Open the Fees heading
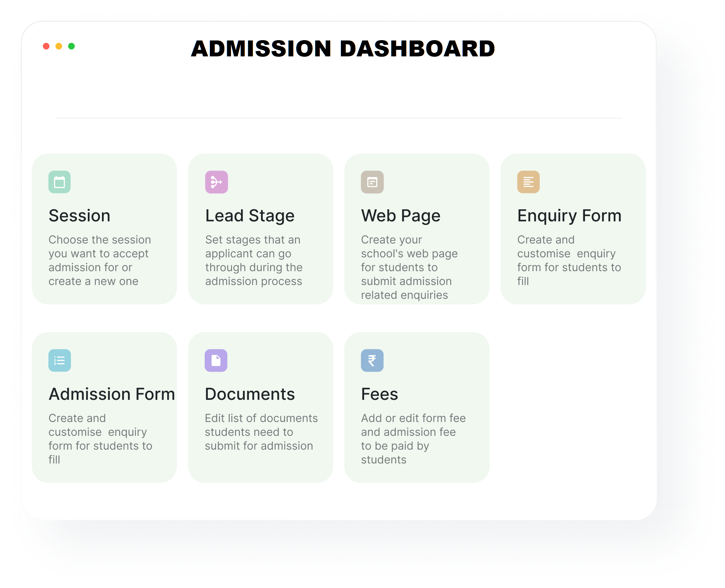This screenshot has width=725, height=588. click(380, 394)
